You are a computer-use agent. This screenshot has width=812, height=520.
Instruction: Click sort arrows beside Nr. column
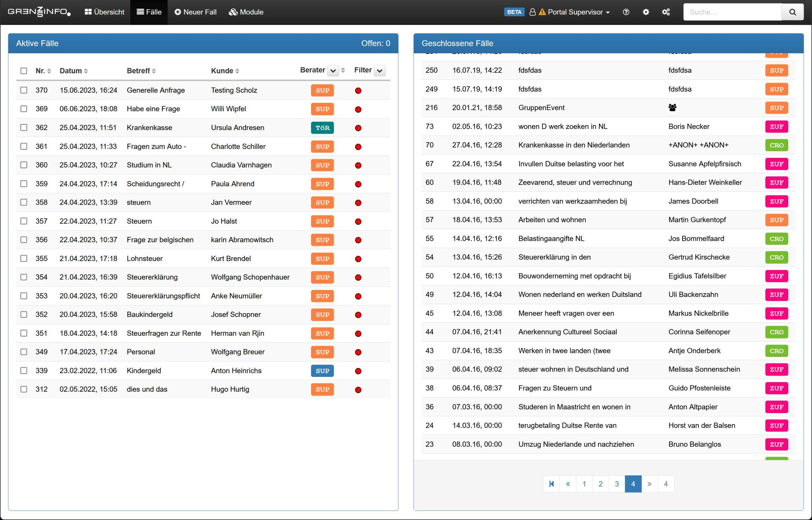[49, 71]
